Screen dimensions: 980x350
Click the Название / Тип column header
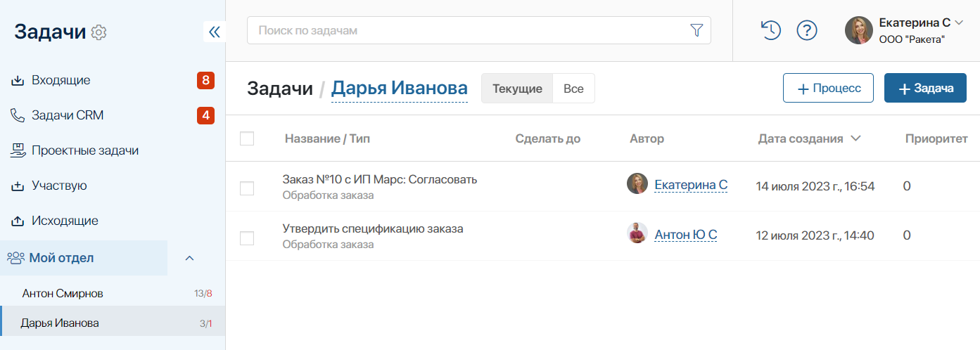tap(327, 138)
